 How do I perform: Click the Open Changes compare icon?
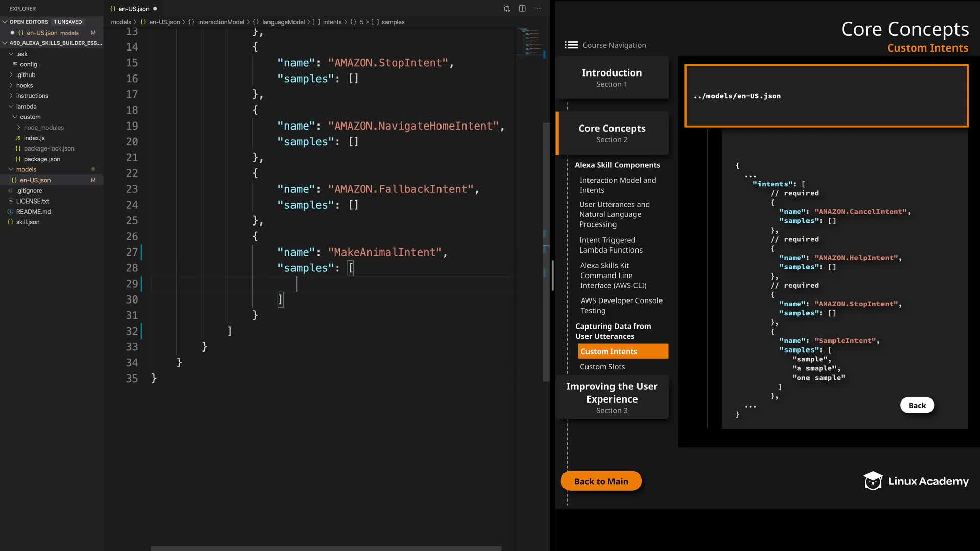[506, 8]
